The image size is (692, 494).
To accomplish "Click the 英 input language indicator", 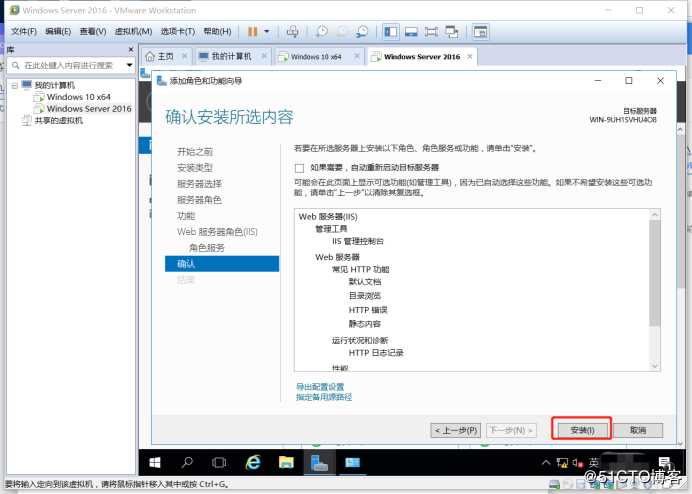I will [x=594, y=462].
